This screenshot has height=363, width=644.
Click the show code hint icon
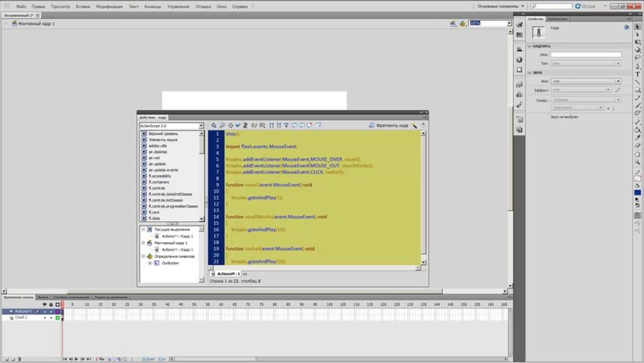click(254, 125)
